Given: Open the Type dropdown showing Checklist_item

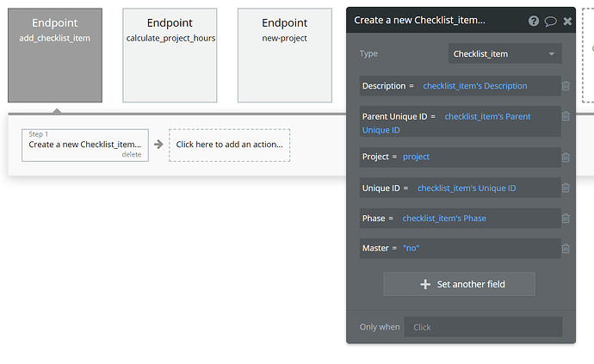Looking at the screenshot, I should coord(505,53).
